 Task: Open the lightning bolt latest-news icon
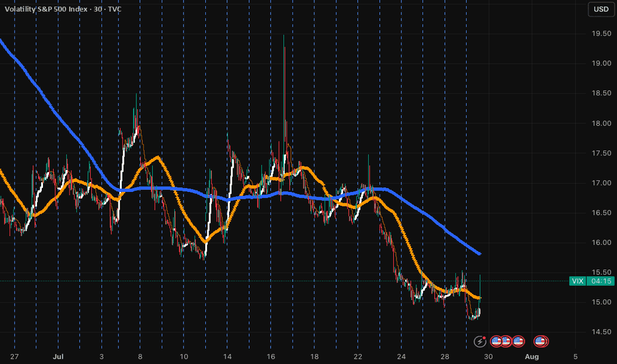pyautogui.click(x=480, y=341)
